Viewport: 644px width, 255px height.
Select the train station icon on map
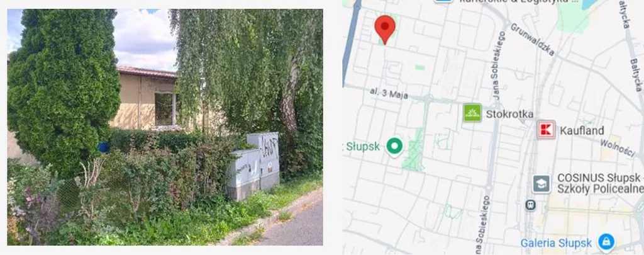pos(530,205)
